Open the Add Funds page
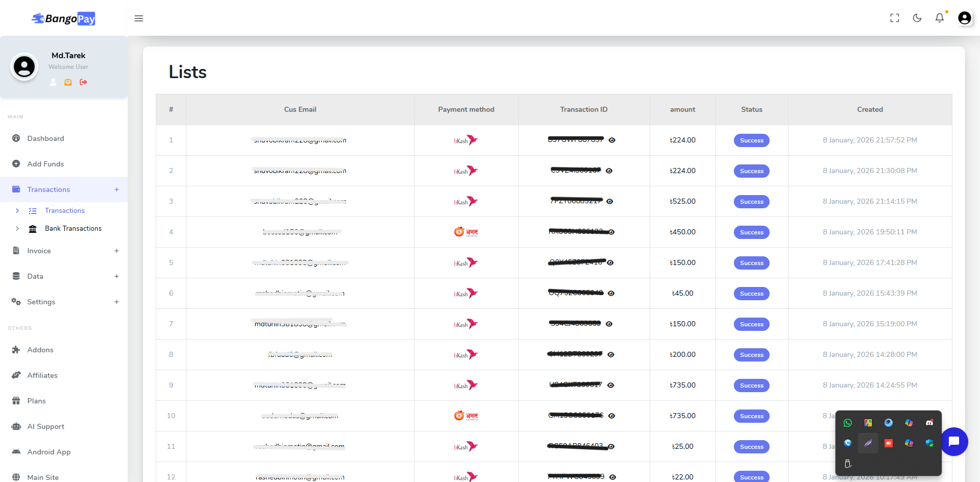Viewport: 980px width, 482px height. (x=45, y=164)
